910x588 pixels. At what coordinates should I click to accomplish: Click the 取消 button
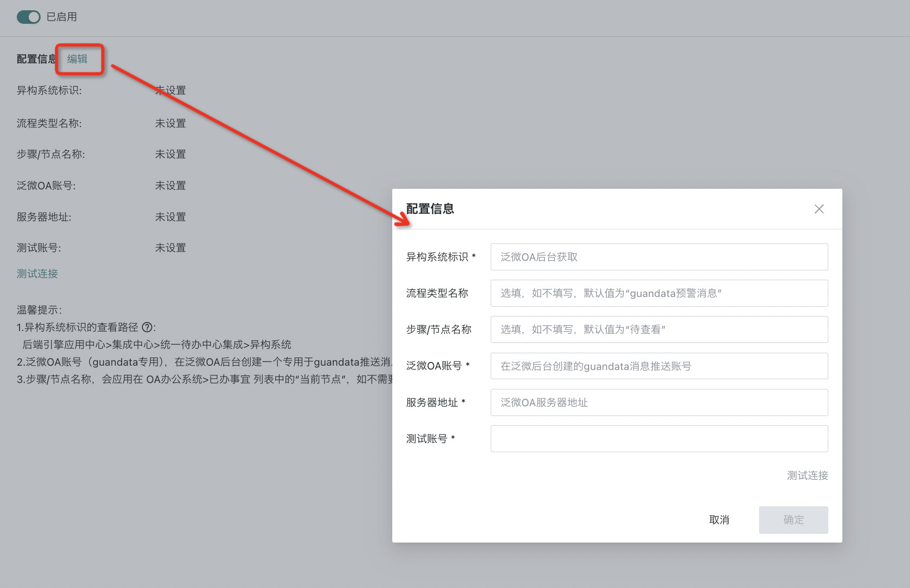pos(719,520)
